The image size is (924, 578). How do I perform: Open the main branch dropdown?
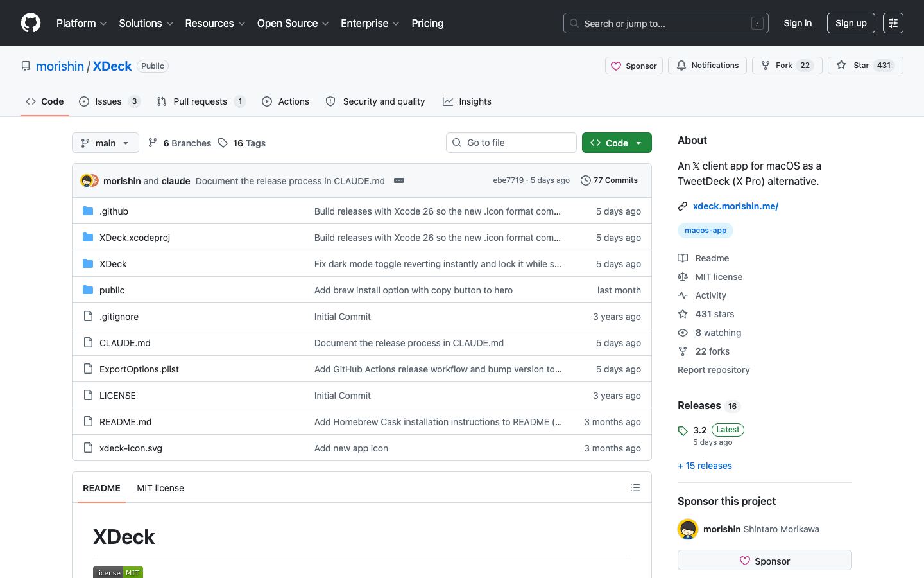click(105, 143)
